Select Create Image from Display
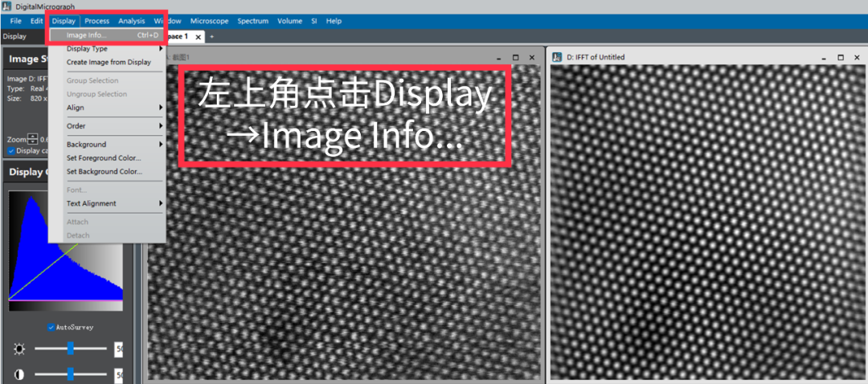This screenshot has width=868, height=384. click(x=107, y=62)
